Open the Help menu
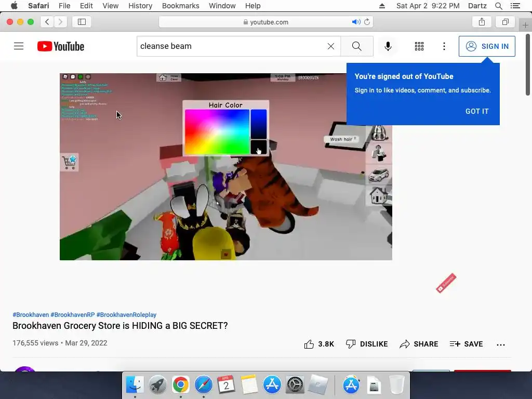The height and width of the screenshot is (399, 532). coord(253,6)
